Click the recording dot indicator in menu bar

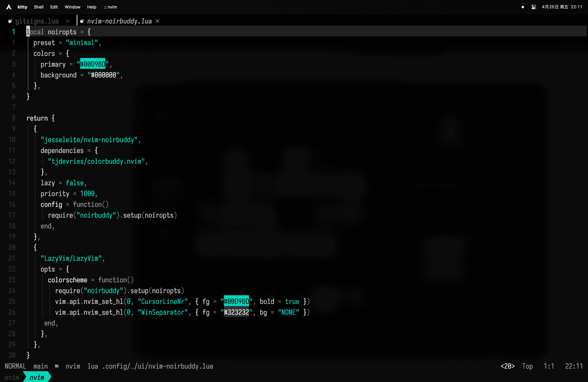coord(523,7)
